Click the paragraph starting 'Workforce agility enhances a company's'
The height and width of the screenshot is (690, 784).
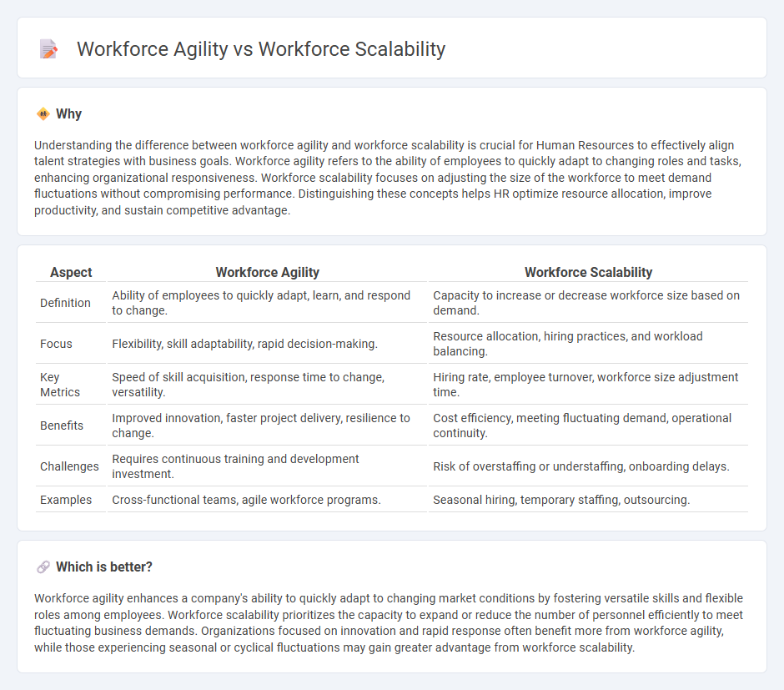[x=389, y=623]
